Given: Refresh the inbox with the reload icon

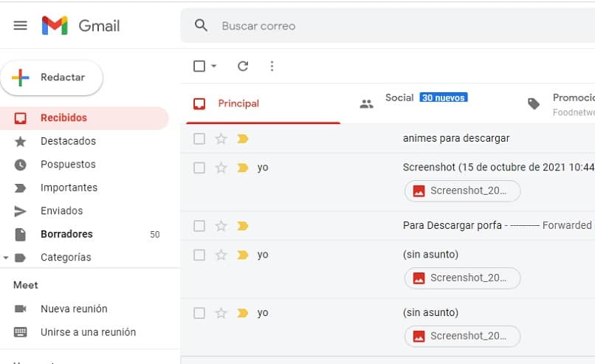Looking at the screenshot, I should (x=243, y=66).
